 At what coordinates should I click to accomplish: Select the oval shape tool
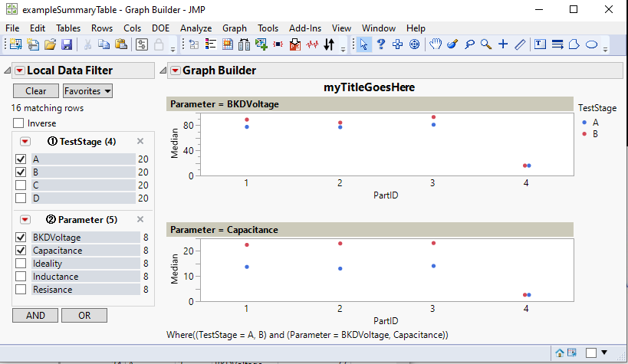(x=591, y=44)
